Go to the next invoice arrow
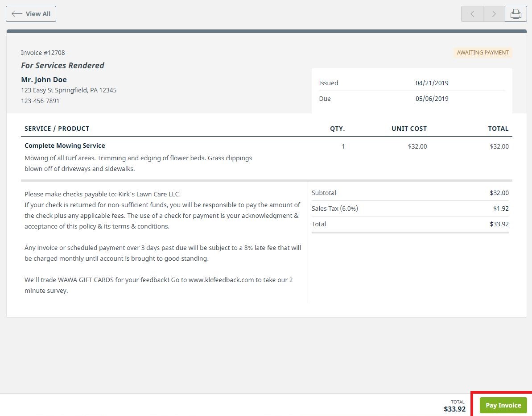The width and height of the screenshot is (532, 416). pyautogui.click(x=494, y=14)
